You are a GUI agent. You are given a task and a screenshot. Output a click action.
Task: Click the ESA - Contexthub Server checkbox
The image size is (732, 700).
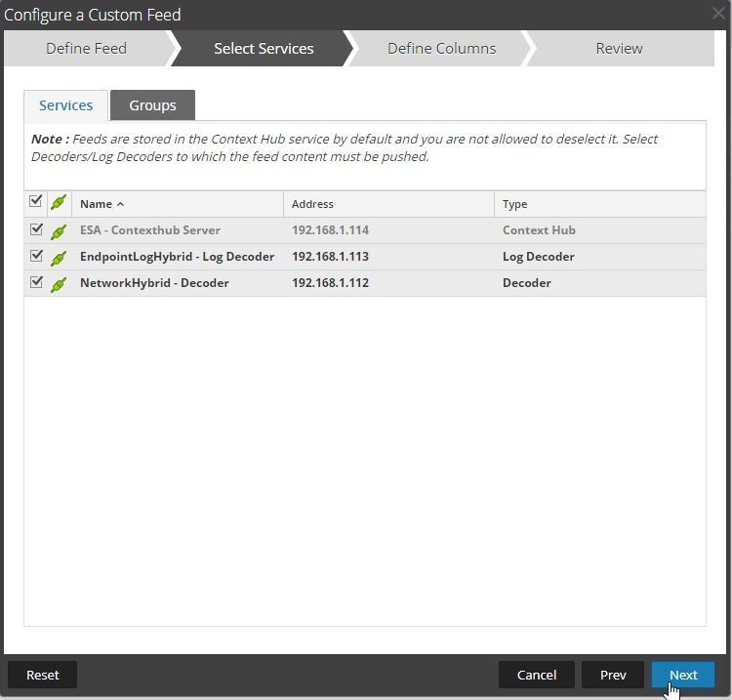tap(36, 229)
